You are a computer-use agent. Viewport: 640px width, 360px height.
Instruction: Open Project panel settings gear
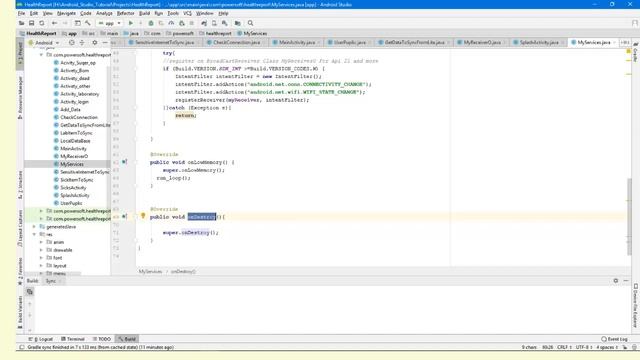[x=95, y=42]
